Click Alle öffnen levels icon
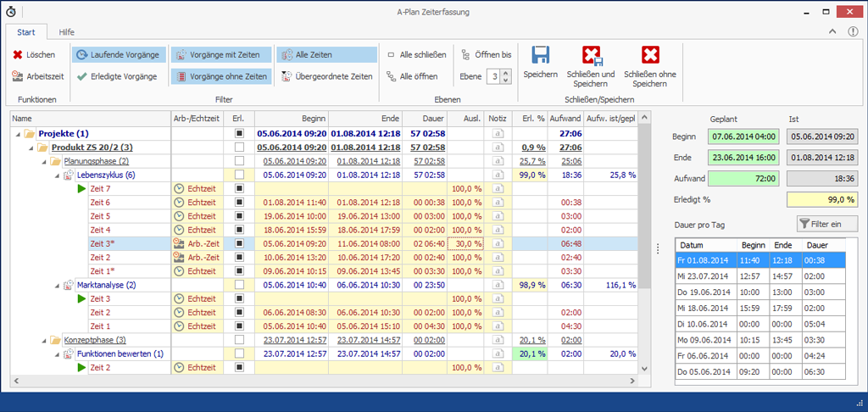This screenshot has height=412, width=868. click(391, 76)
